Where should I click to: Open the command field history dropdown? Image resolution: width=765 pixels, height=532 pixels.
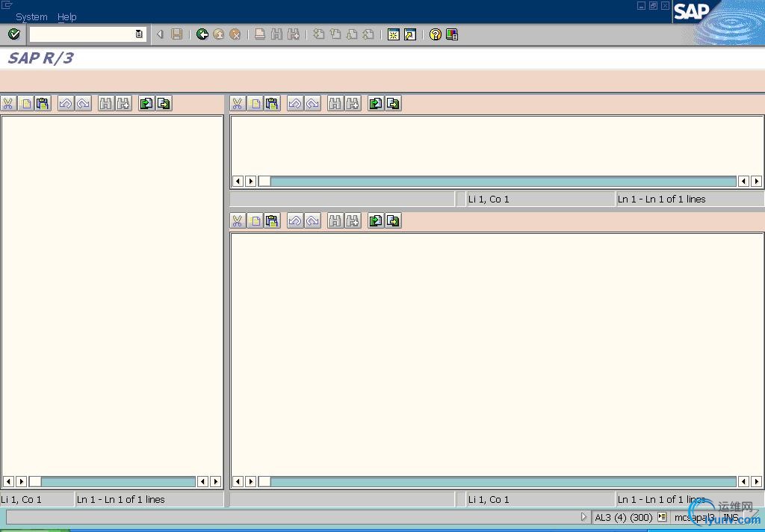(139, 34)
